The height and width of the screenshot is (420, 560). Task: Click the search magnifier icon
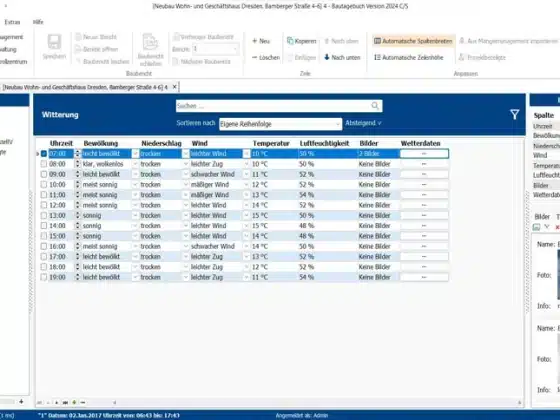tap(375, 106)
